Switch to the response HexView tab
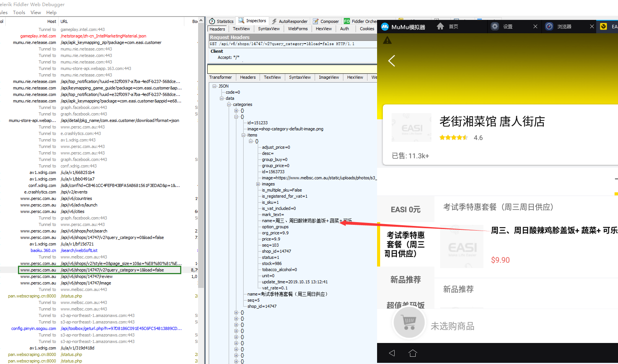Screen dimensions: 618x364 point(355,77)
